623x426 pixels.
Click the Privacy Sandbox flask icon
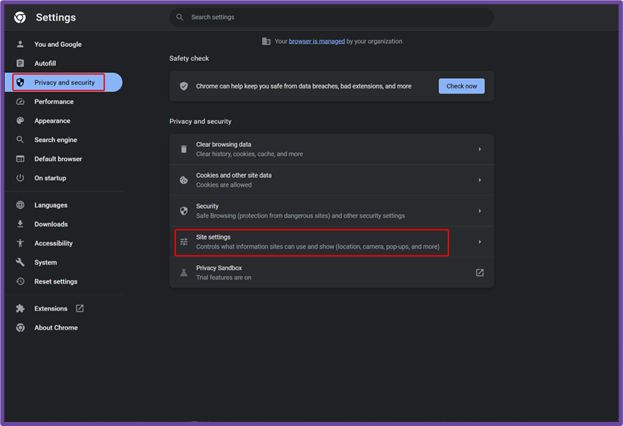pos(184,273)
